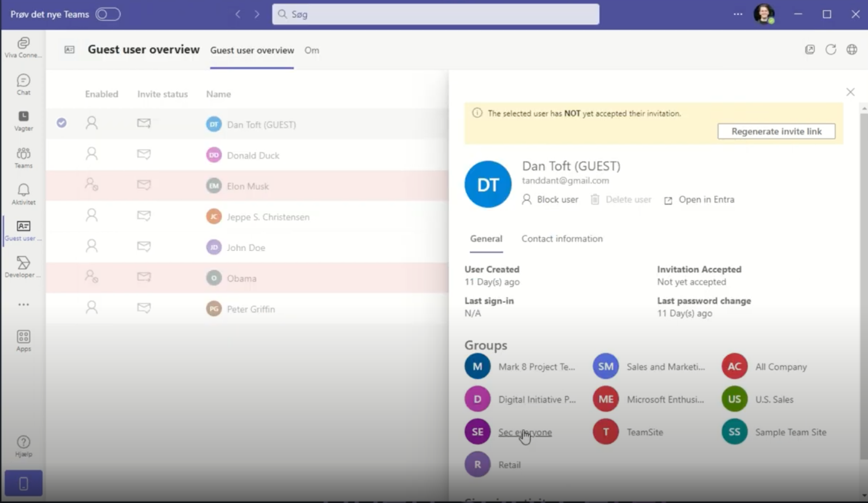868x503 pixels.
Task: Refresh the Guest user overview app
Action: pos(830,50)
